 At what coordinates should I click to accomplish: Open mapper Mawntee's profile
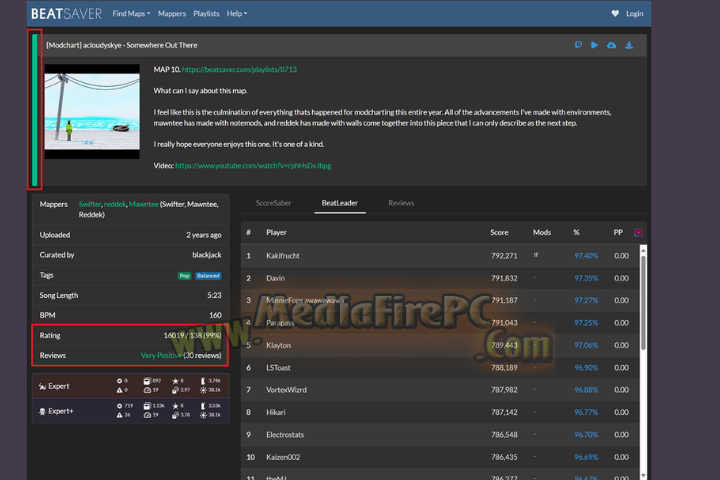click(143, 204)
